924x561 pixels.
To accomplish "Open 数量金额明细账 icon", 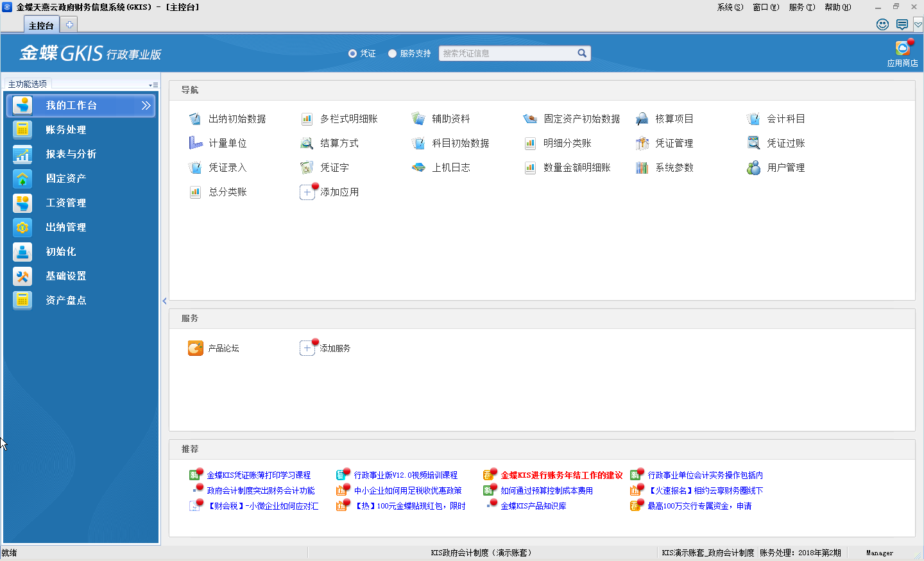I will [530, 167].
